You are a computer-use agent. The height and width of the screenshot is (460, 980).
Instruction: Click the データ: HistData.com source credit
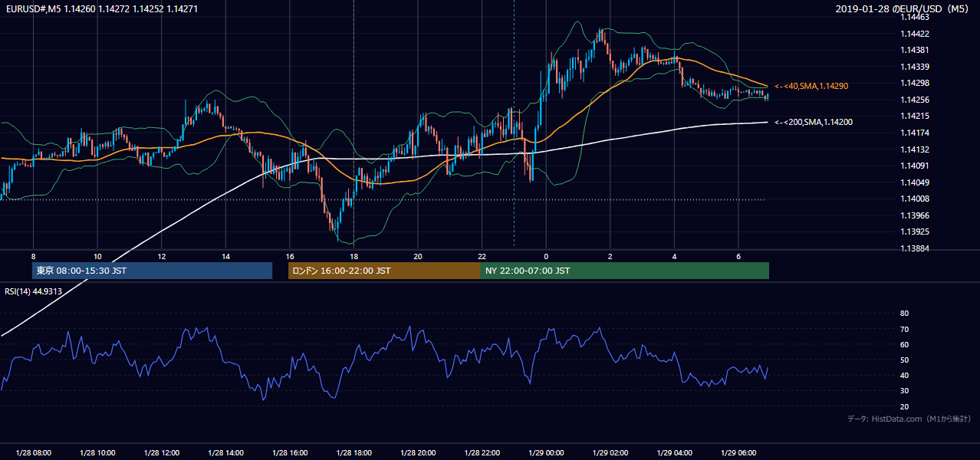(x=909, y=419)
